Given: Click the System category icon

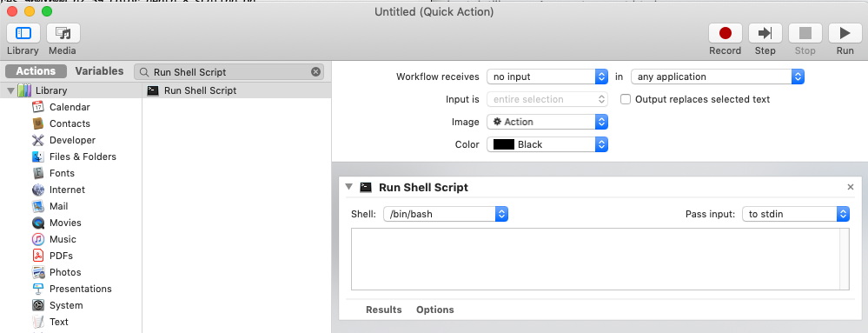Looking at the screenshot, I should click(x=38, y=305).
